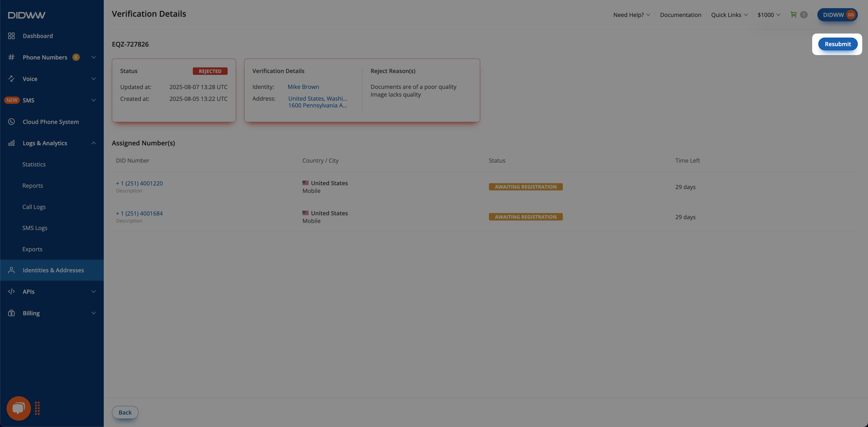868x427 pixels.
Task: Click Description under +1 (251) 4001684
Action: point(129,221)
